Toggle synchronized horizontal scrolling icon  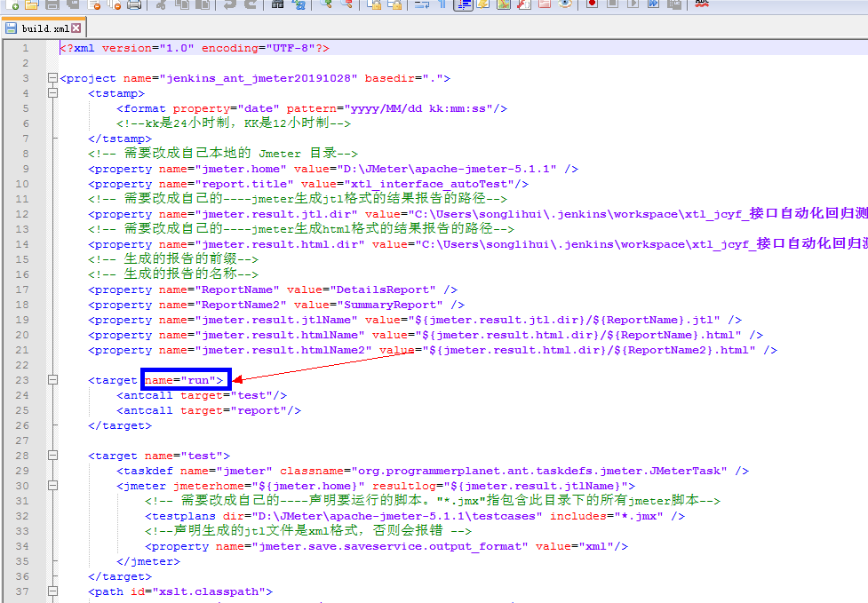point(394,4)
